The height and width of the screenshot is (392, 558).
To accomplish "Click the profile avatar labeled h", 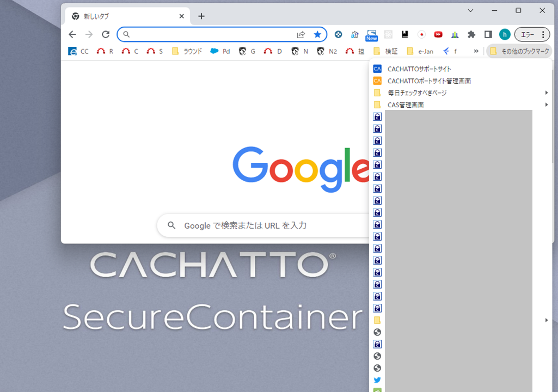I will (x=504, y=34).
